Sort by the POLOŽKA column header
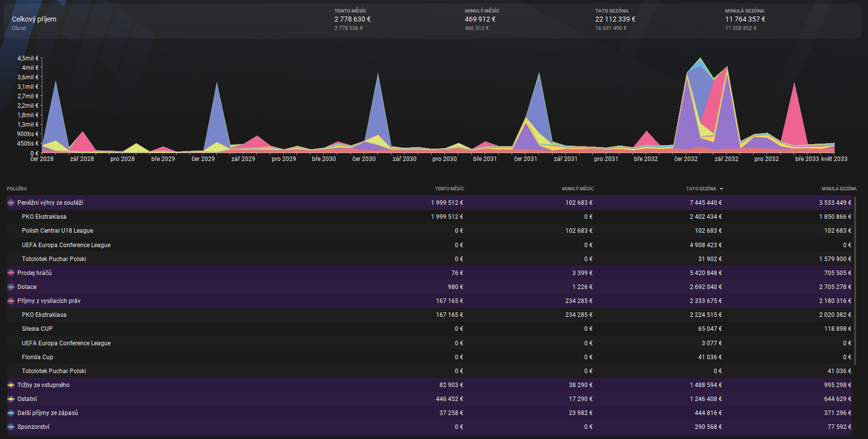The height and width of the screenshot is (439, 868). (17, 189)
